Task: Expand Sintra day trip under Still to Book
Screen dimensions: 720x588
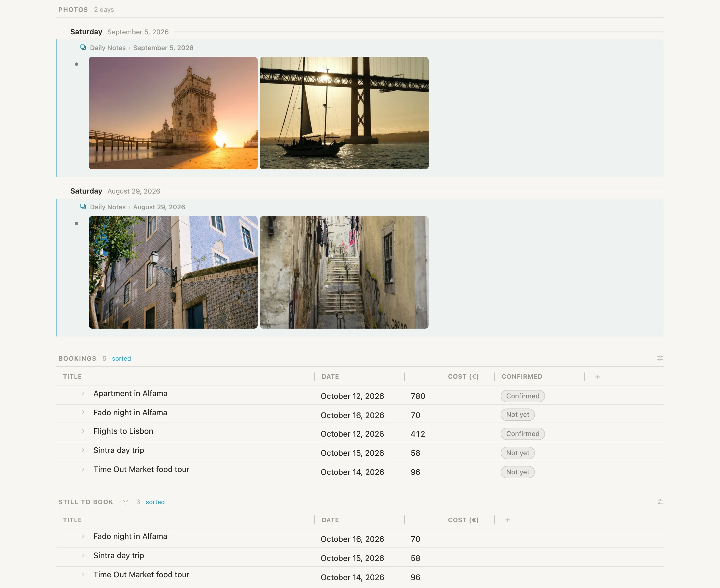Action: click(83, 555)
